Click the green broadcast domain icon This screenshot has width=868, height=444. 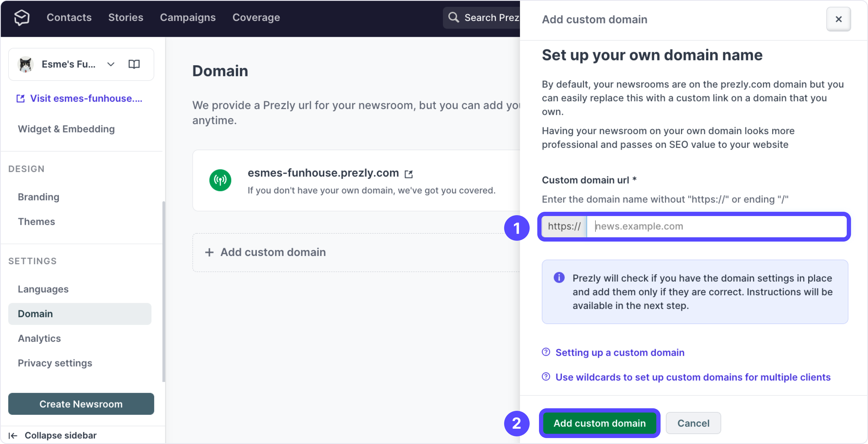click(220, 180)
